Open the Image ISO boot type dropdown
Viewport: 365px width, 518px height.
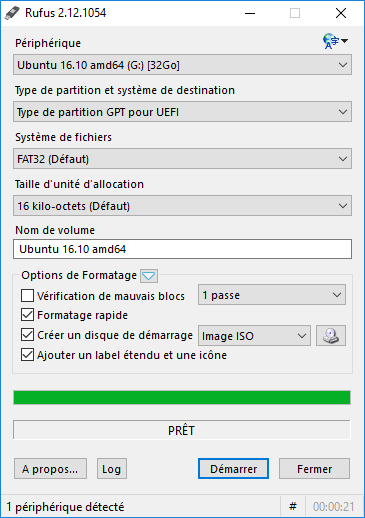(254, 336)
